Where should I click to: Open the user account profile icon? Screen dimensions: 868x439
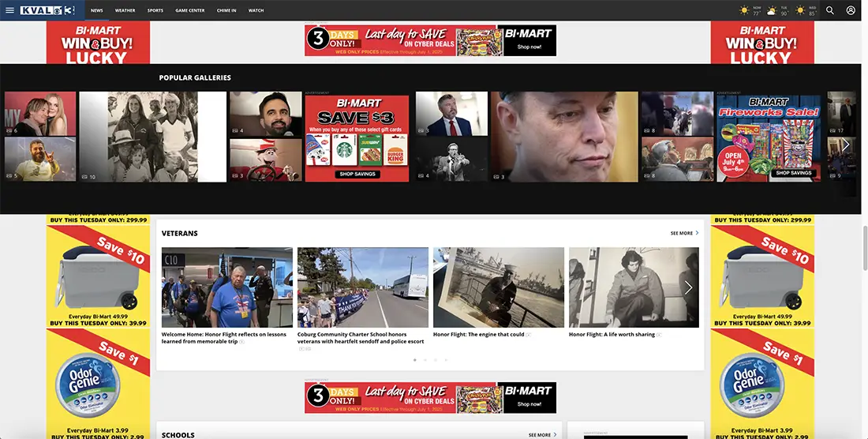point(851,10)
